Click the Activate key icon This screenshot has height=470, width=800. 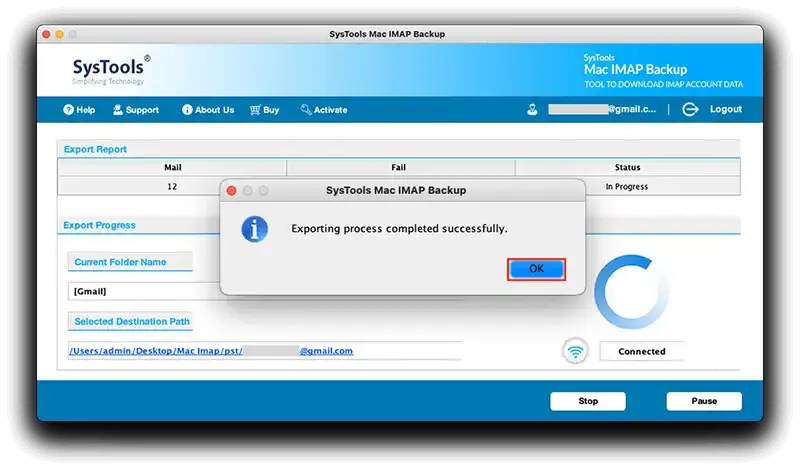[x=306, y=110]
